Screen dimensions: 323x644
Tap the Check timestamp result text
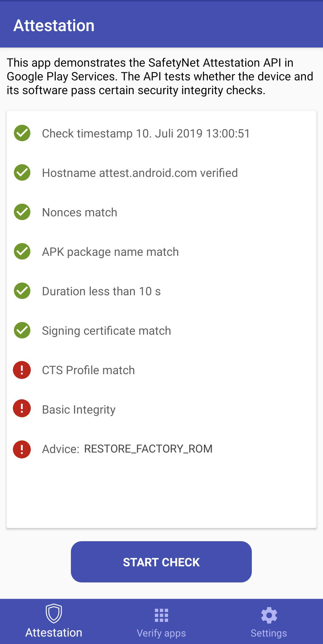click(146, 134)
